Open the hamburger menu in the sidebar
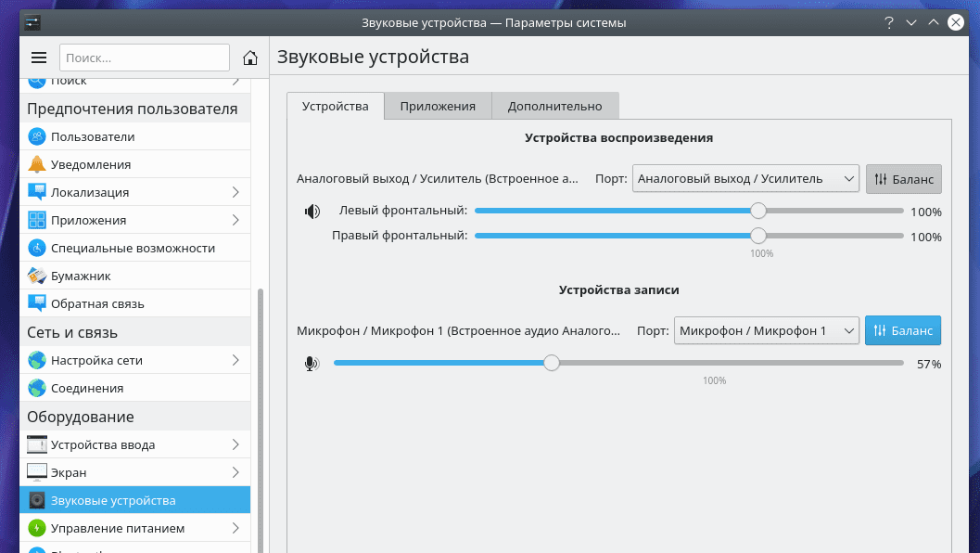The image size is (980, 553). tap(39, 58)
